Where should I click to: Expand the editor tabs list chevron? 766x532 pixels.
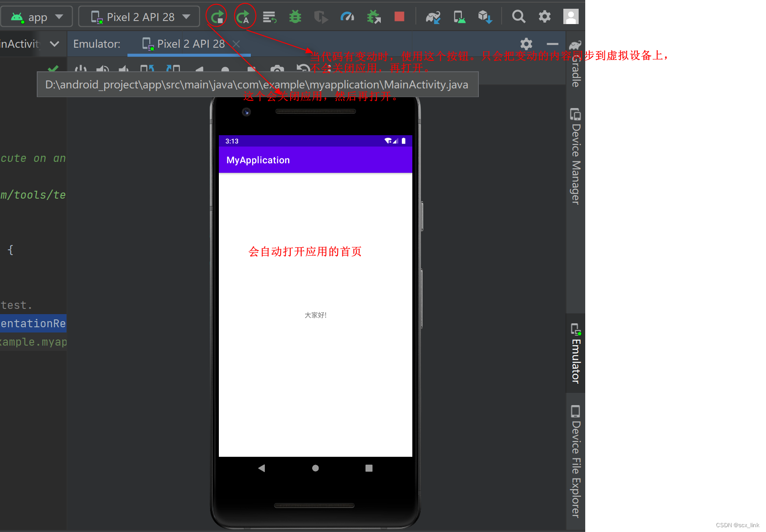click(54, 44)
